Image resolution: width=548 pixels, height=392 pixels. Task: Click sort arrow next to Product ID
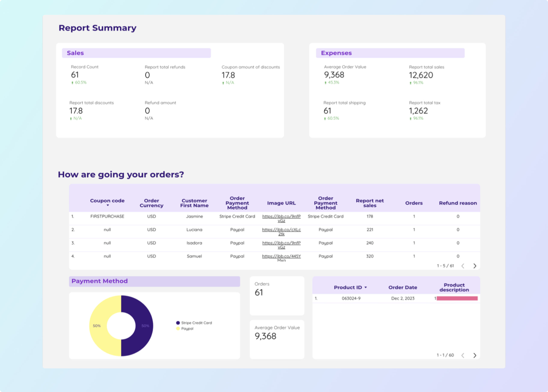(366, 288)
